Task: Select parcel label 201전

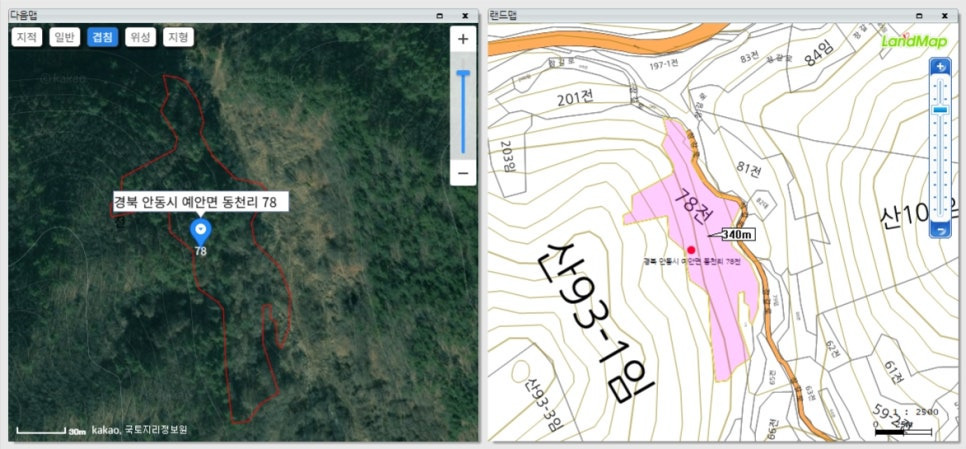Action: point(575,99)
